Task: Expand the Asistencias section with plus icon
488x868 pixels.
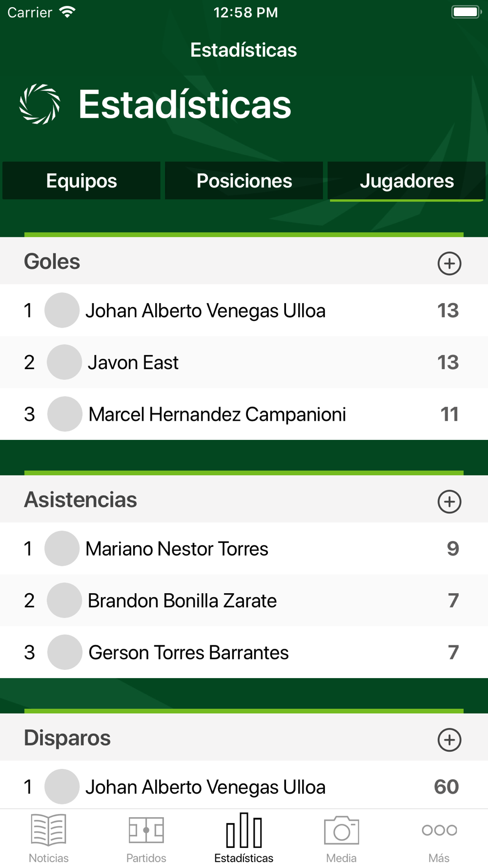Action: coord(449,502)
